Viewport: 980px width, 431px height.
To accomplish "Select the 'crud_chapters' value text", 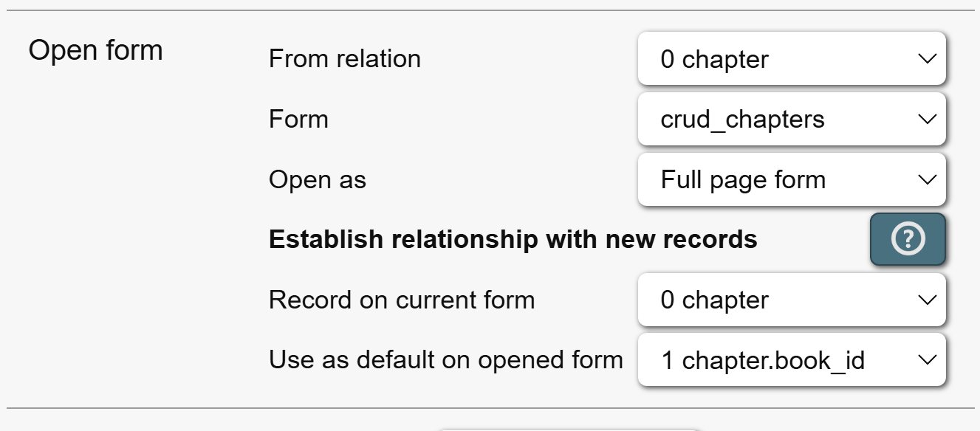I will pyautogui.click(x=742, y=120).
